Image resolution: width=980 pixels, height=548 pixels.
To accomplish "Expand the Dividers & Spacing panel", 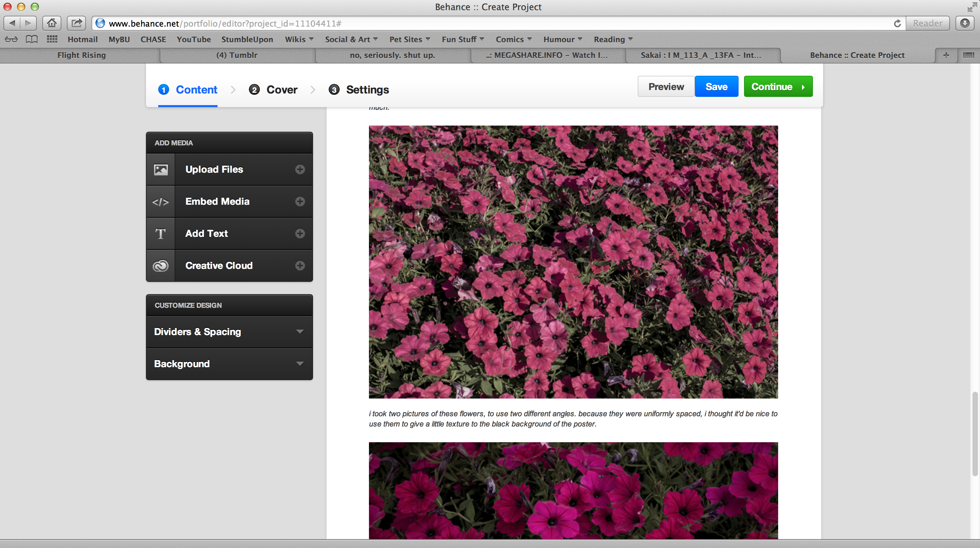I will point(229,332).
